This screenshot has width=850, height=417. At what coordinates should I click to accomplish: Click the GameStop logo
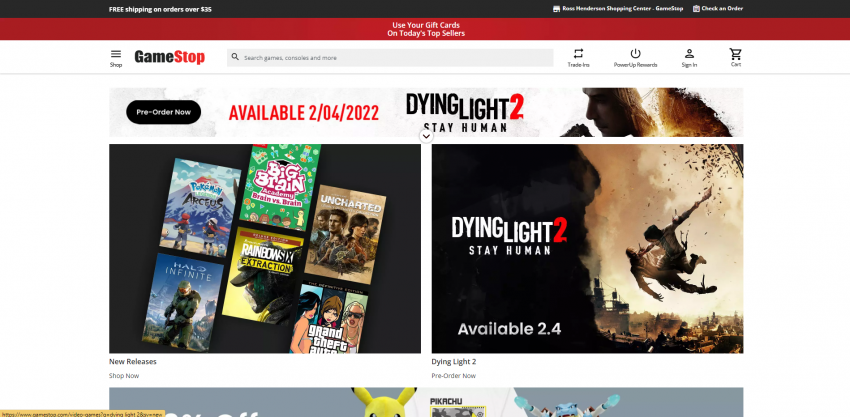click(x=170, y=57)
